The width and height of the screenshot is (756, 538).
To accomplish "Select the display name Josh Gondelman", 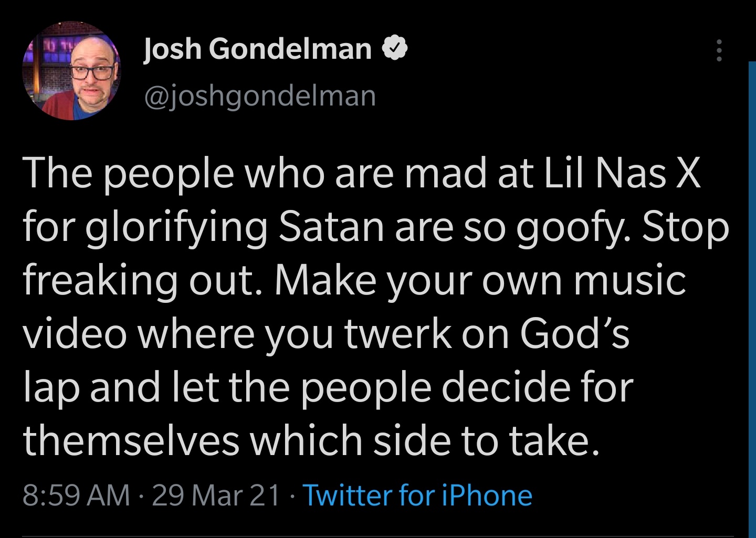I will coord(257,49).
